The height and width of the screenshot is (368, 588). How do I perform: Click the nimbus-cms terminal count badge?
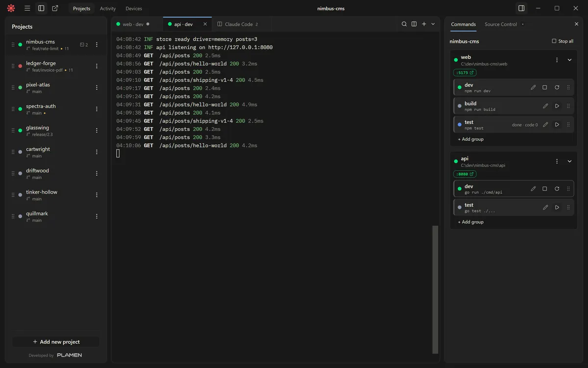84,45
